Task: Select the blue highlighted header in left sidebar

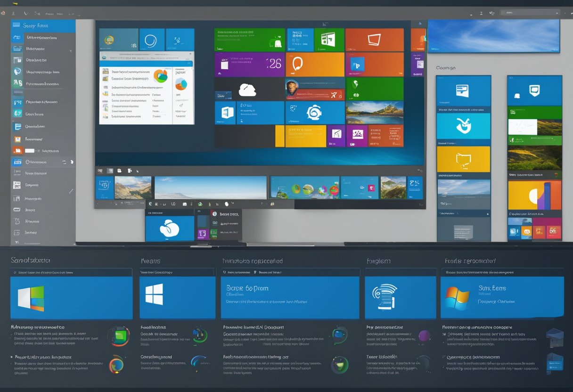Action: click(x=43, y=26)
